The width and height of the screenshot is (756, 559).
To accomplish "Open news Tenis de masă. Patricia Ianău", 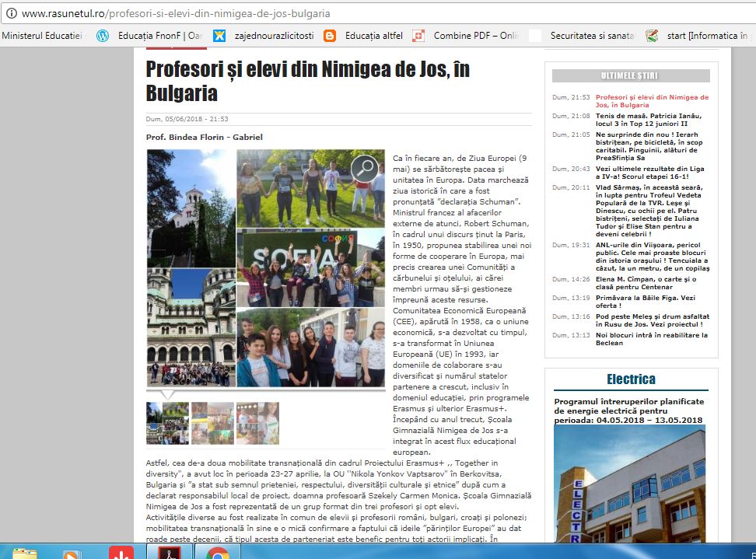I will (x=649, y=120).
